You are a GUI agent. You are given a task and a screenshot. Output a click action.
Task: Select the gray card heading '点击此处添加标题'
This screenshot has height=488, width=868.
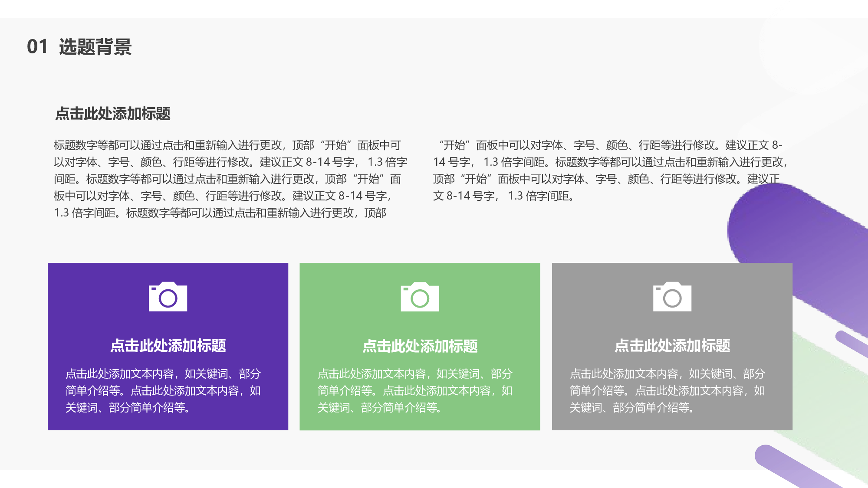tap(672, 346)
